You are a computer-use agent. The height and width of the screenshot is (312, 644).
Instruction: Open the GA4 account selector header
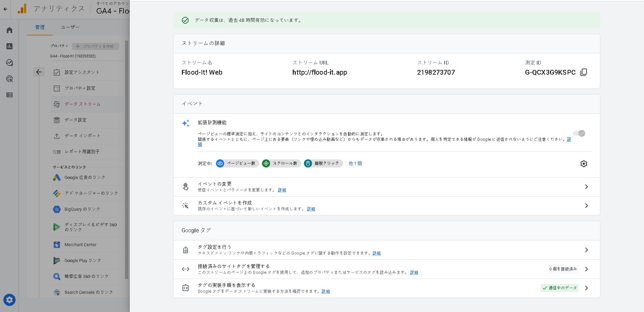point(113,8)
